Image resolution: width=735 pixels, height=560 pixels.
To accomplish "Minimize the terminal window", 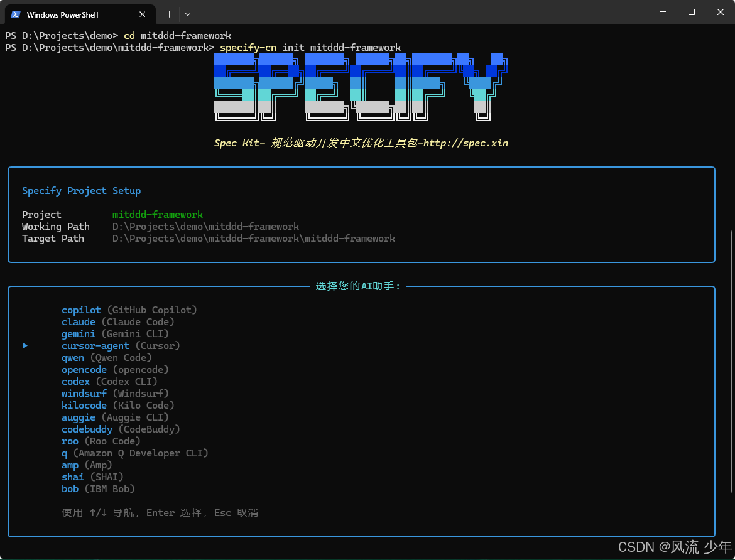I will pos(663,12).
